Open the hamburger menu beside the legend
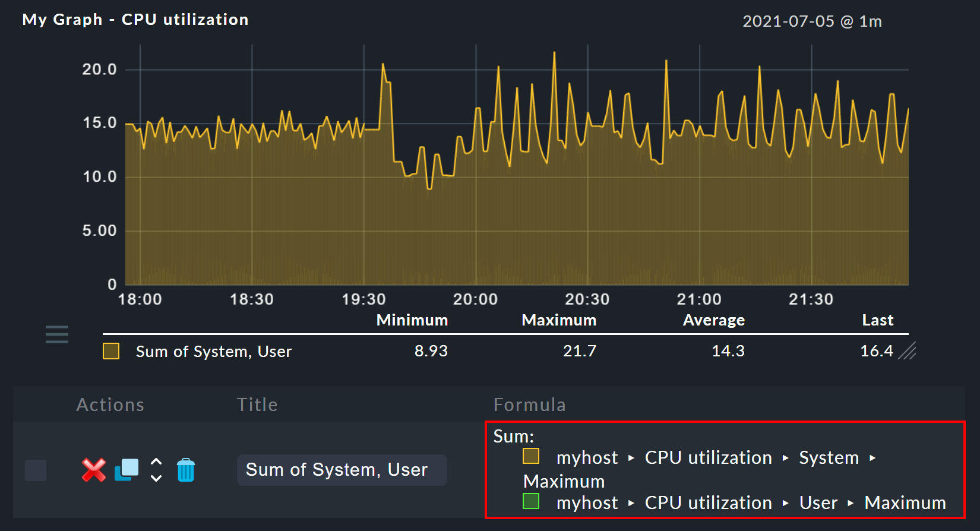 pyautogui.click(x=57, y=334)
